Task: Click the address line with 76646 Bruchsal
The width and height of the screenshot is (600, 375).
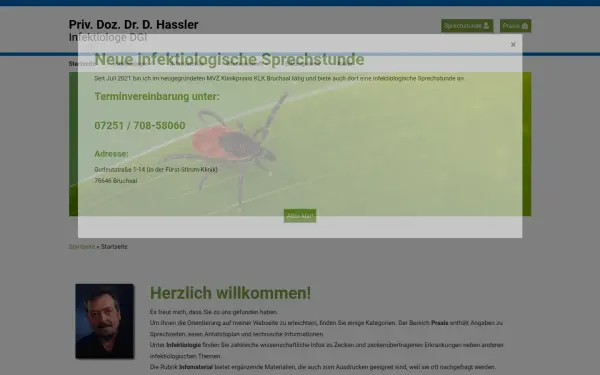Action: click(x=116, y=181)
